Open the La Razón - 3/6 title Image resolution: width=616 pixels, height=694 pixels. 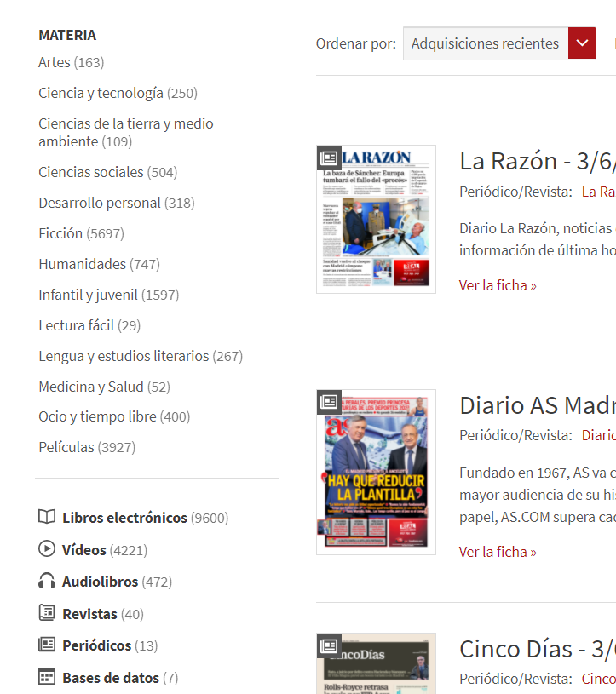pyautogui.click(x=538, y=161)
